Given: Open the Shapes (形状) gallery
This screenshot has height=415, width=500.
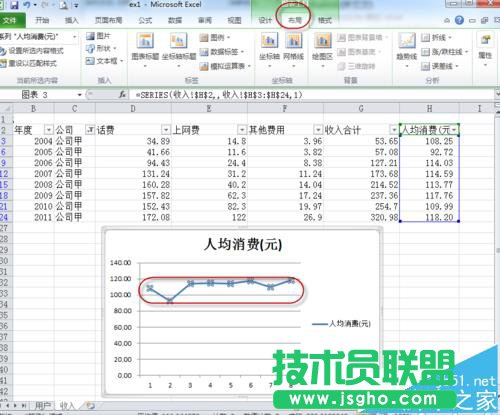Looking at the screenshot, I should tap(102, 49).
